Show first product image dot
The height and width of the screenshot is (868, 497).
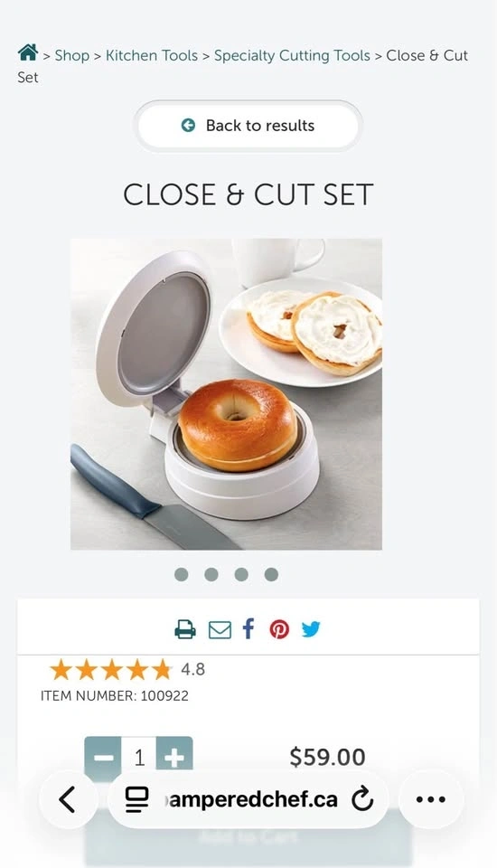181,575
